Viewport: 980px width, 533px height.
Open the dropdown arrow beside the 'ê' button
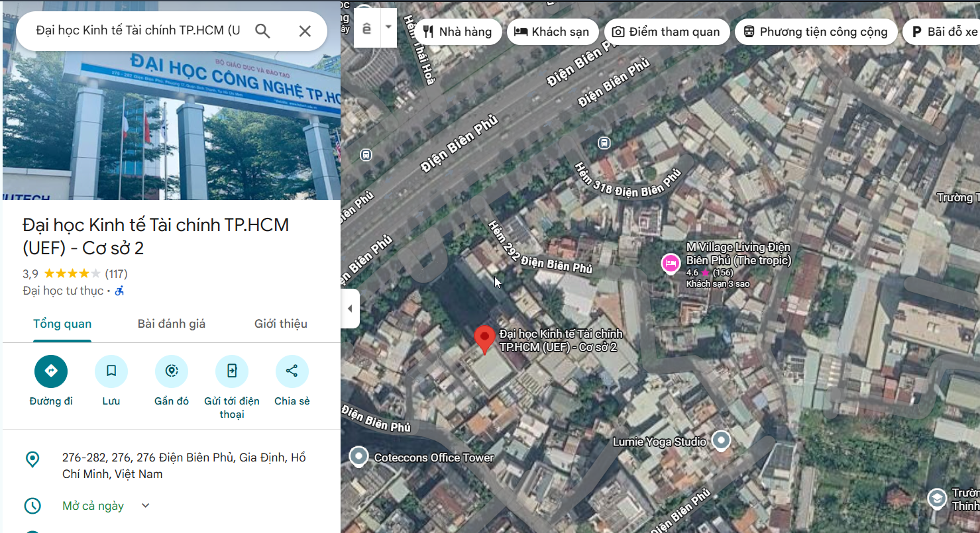pyautogui.click(x=389, y=28)
